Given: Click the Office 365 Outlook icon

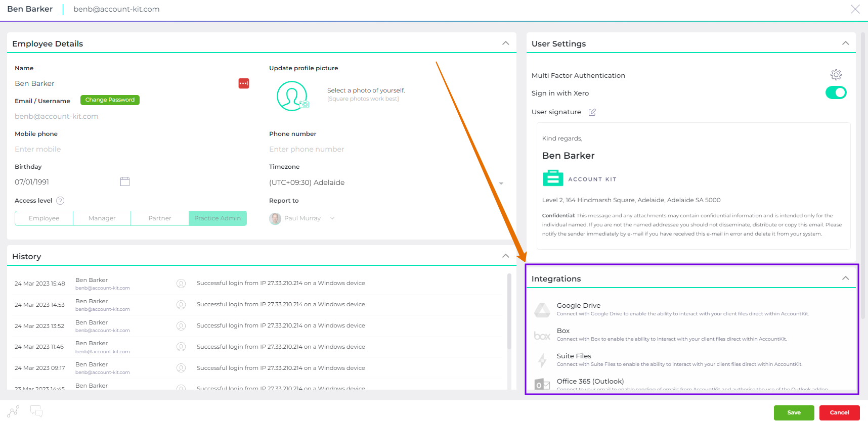Looking at the screenshot, I should click(x=542, y=384).
